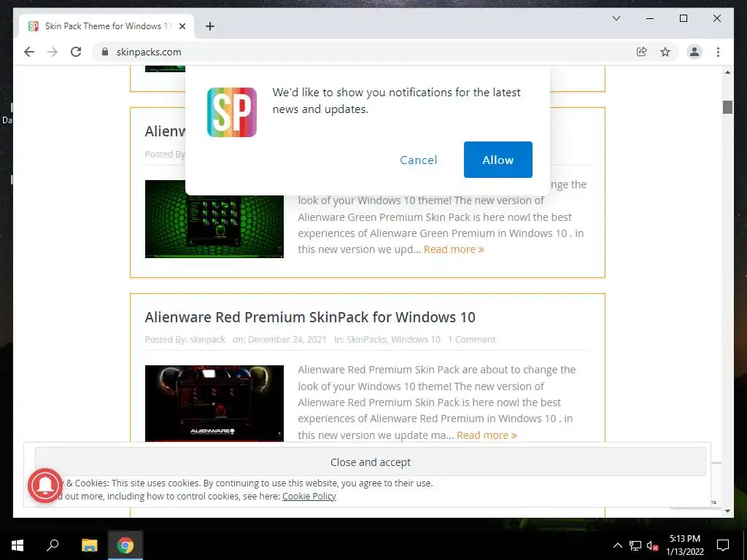Open File Explorer from taskbar
The image size is (747, 560).
click(89, 545)
